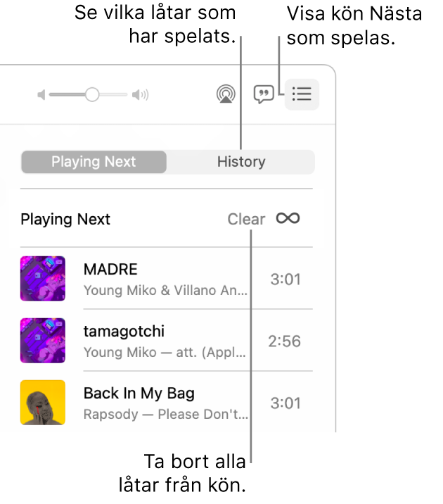Select the song title MADRE

pos(110,270)
